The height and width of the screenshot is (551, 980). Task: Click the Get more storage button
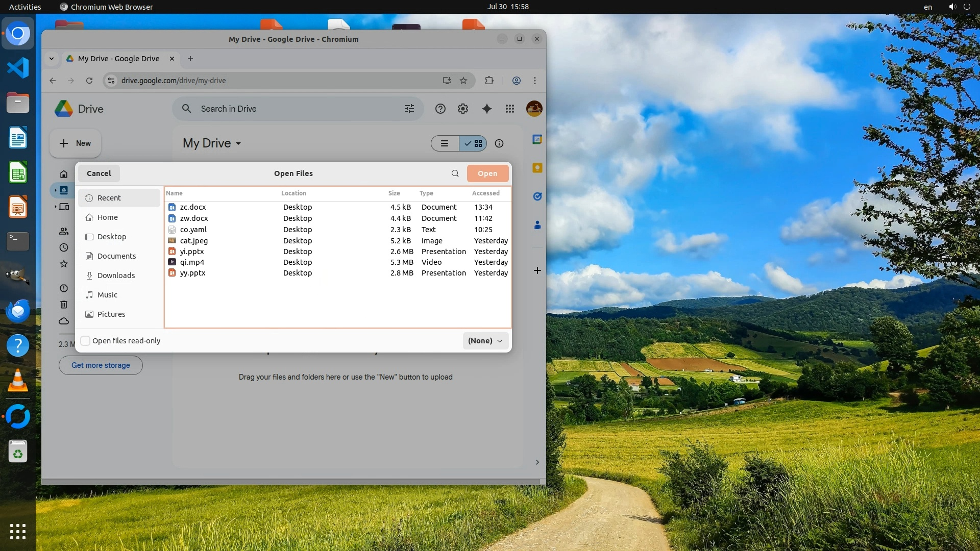pos(101,365)
